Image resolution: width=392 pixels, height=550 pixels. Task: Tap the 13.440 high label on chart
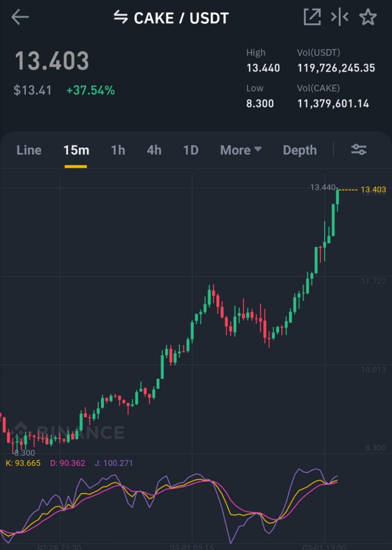click(322, 187)
